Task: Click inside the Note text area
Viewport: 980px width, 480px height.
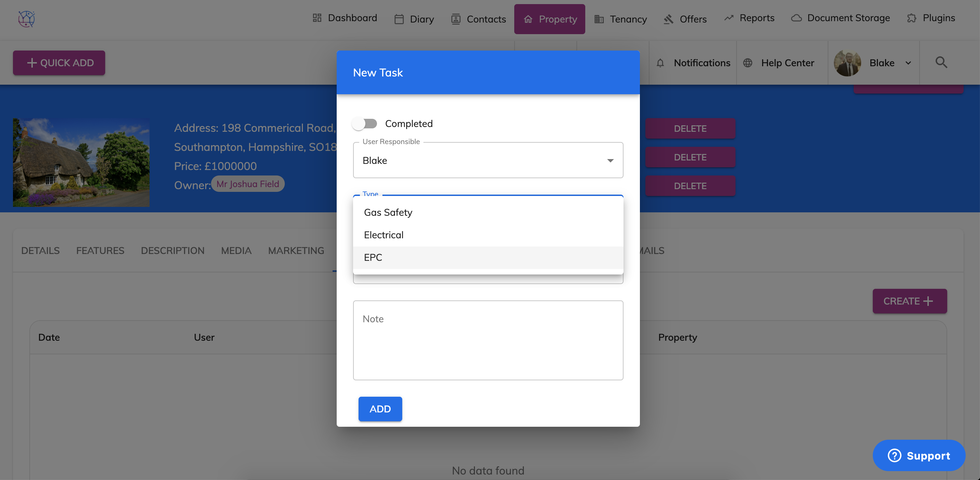Action: coord(488,340)
